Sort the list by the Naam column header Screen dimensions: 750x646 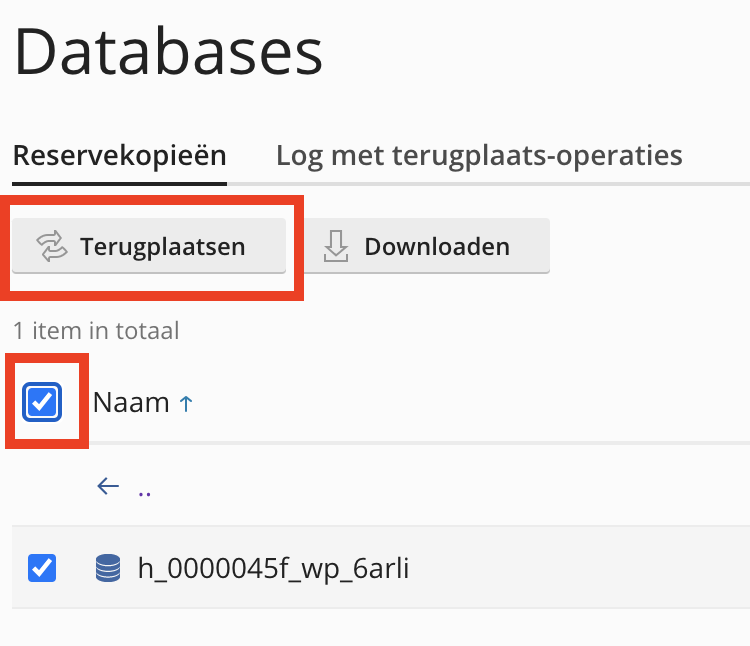point(131,402)
